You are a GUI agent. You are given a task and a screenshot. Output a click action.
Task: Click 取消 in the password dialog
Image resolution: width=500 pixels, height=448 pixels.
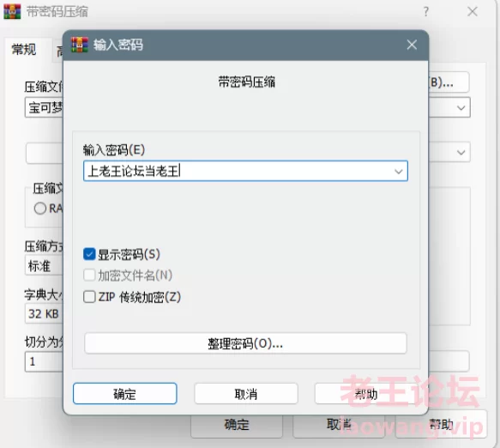point(246,394)
